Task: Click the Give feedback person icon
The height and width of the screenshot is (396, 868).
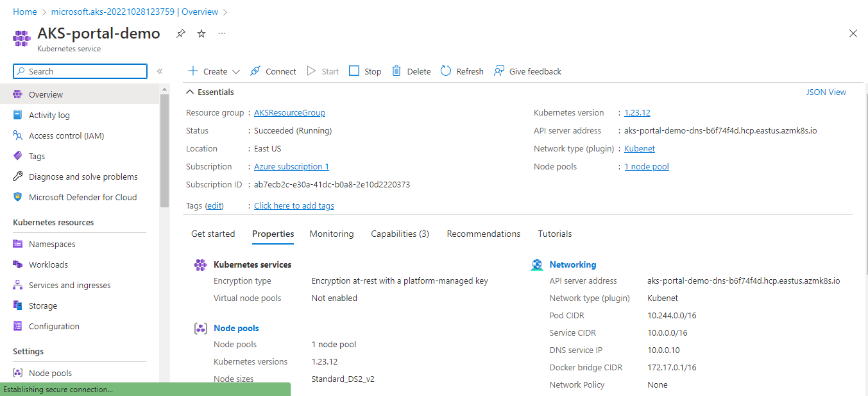Action: pos(499,71)
